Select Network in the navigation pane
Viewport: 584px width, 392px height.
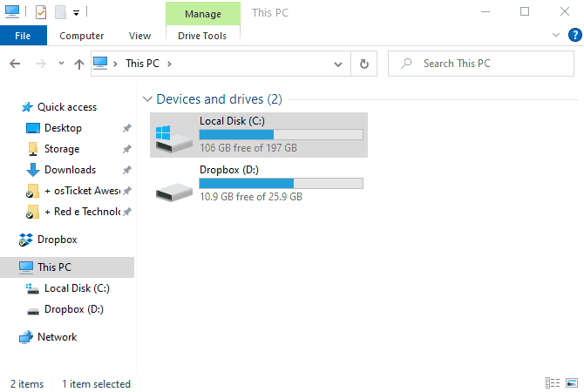[x=57, y=337]
